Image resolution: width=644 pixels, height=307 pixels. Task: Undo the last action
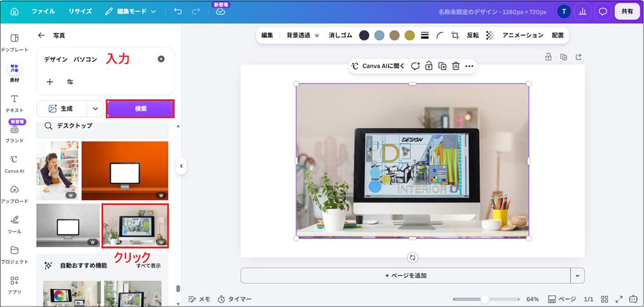[x=178, y=12]
